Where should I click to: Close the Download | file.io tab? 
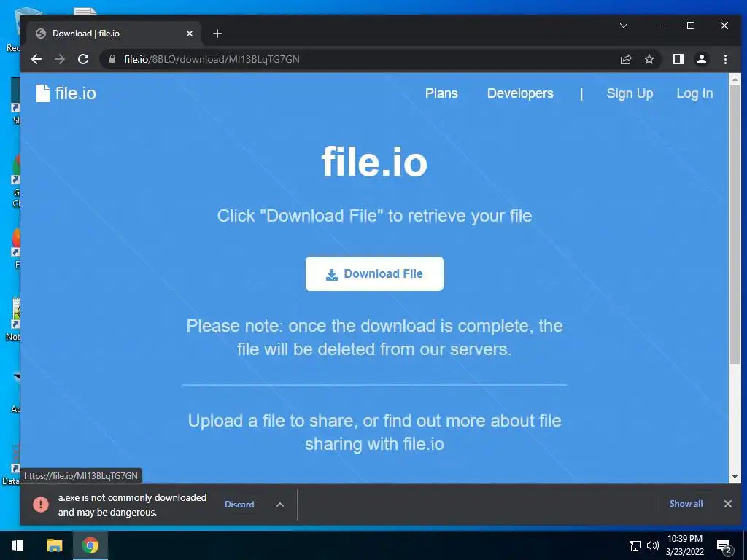189,34
